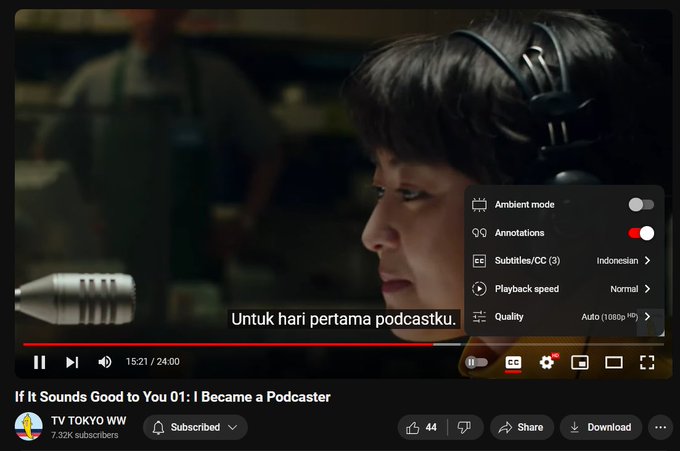Click the 15:21 / 24:00 time display
This screenshot has width=680, height=451.
[x=153, y=362]
